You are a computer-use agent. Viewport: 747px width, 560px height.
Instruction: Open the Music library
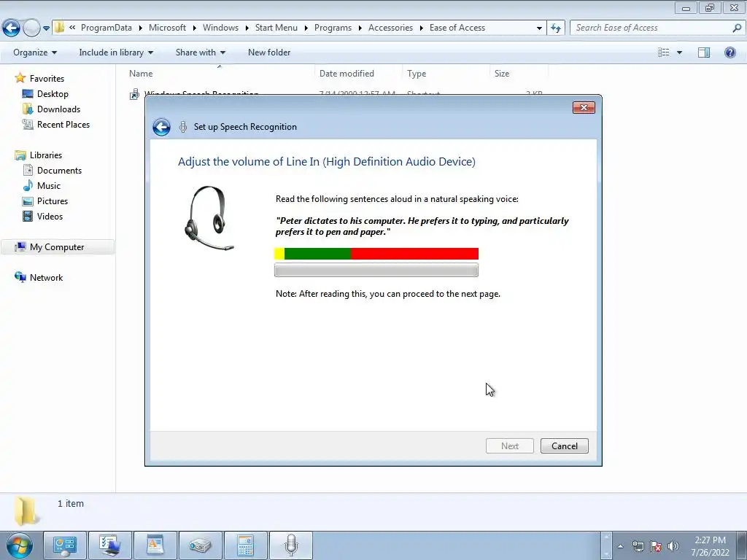49,186
